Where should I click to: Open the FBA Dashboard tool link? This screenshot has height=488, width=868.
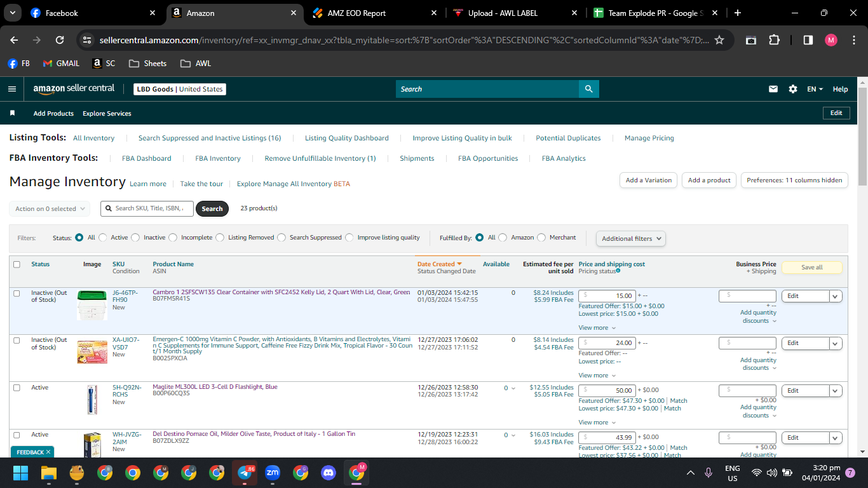(x=147, y=158)
